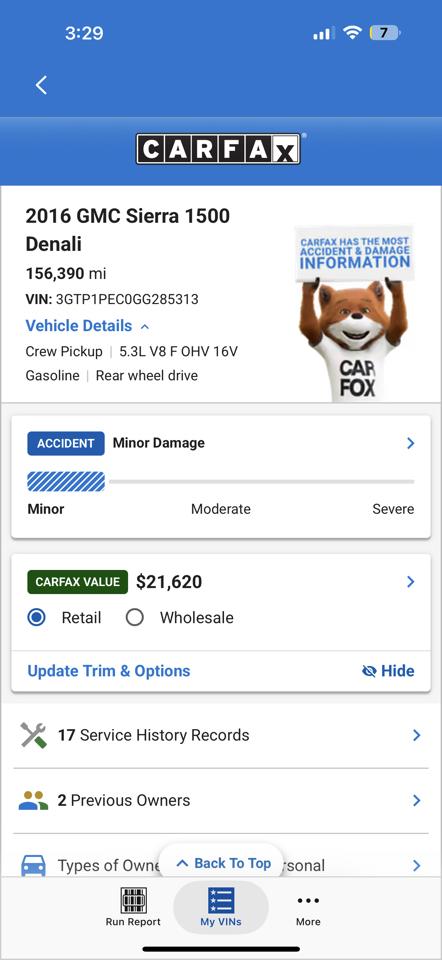Select the Retail radio button
The width and height of the screenshot is (442, 960).
point(37,617)
